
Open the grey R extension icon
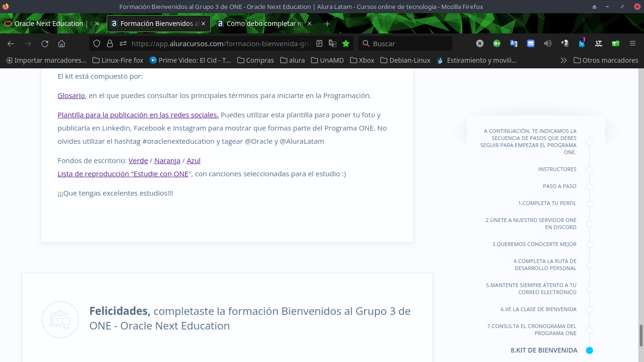480,43
